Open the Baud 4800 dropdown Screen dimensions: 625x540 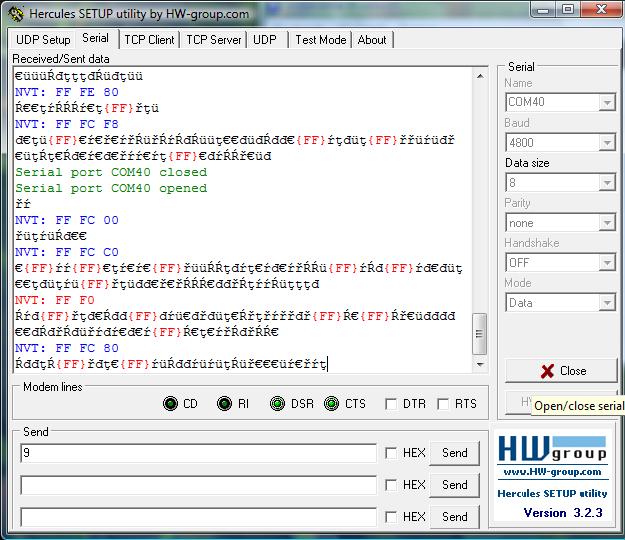607,143
